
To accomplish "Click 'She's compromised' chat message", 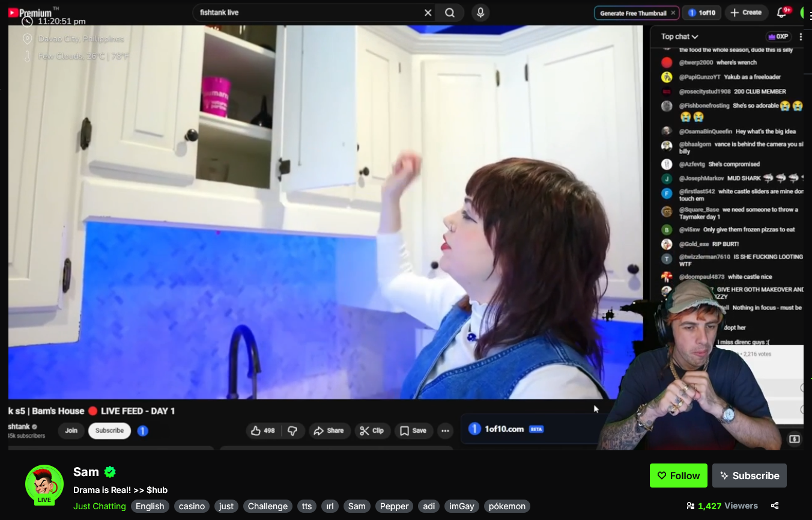I will click(734, 164).
